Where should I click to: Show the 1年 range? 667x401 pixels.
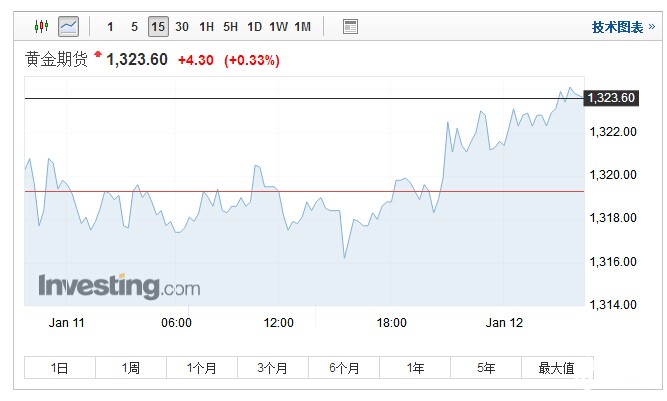[x=415, y=368]
